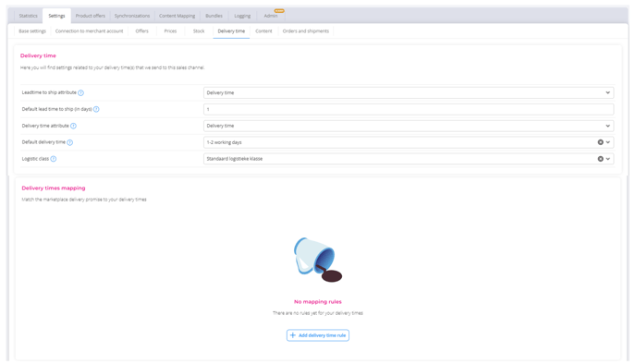Image resolution: width=636 pixels, height=364 pixels.
Task: Open the Default delivery time dropdown arrow
Action: click(607, 142)
